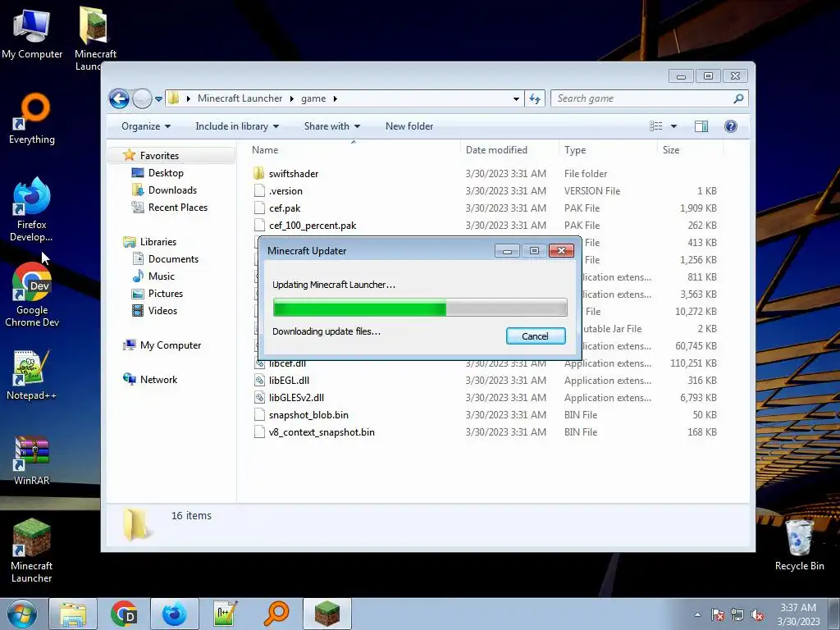Launch Google Chrome Dev desktop shortcut
Image resolution: width=840 pixels, height=630 pixels.
point(32,295)
